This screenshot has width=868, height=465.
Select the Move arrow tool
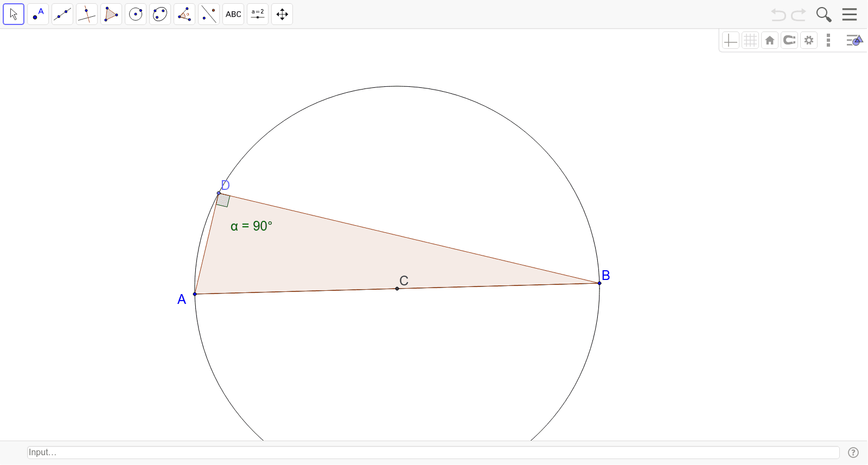click(14, 14)
